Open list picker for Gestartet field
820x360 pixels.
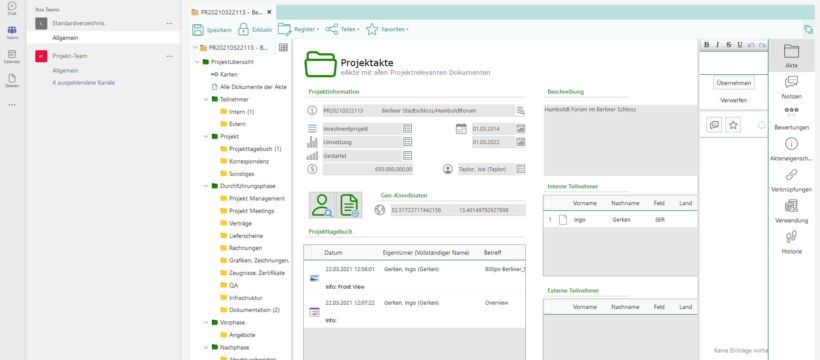[x=407, y=155]
